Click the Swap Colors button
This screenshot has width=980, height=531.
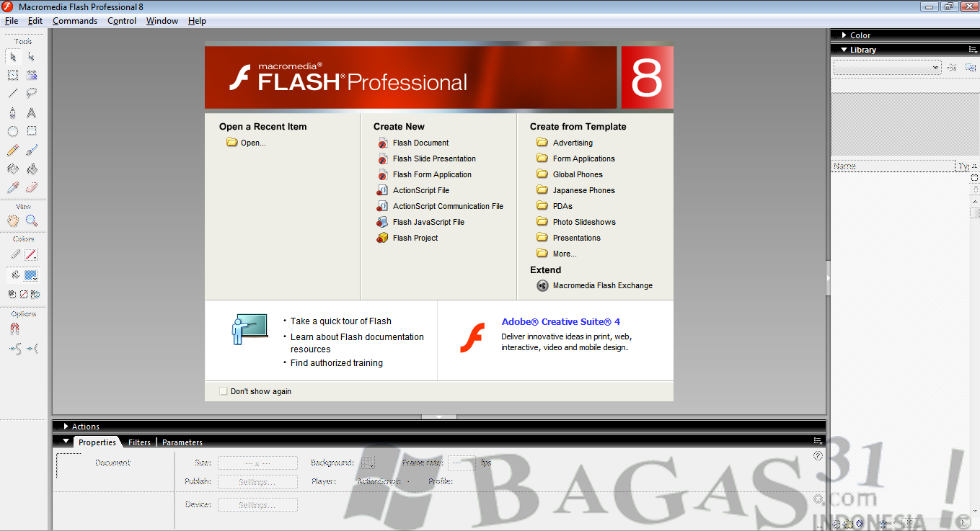[35, 294]
